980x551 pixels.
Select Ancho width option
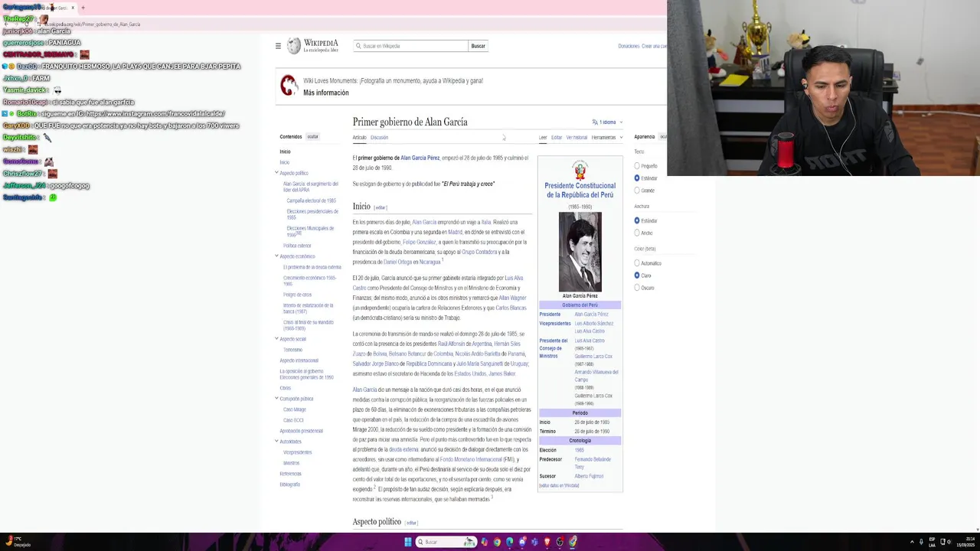coord(636,233)
